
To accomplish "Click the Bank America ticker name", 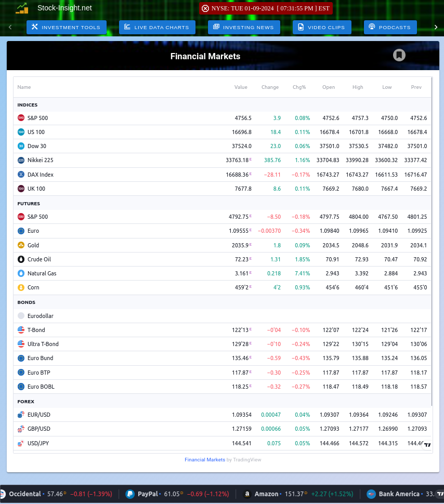I will click(399, 494).
